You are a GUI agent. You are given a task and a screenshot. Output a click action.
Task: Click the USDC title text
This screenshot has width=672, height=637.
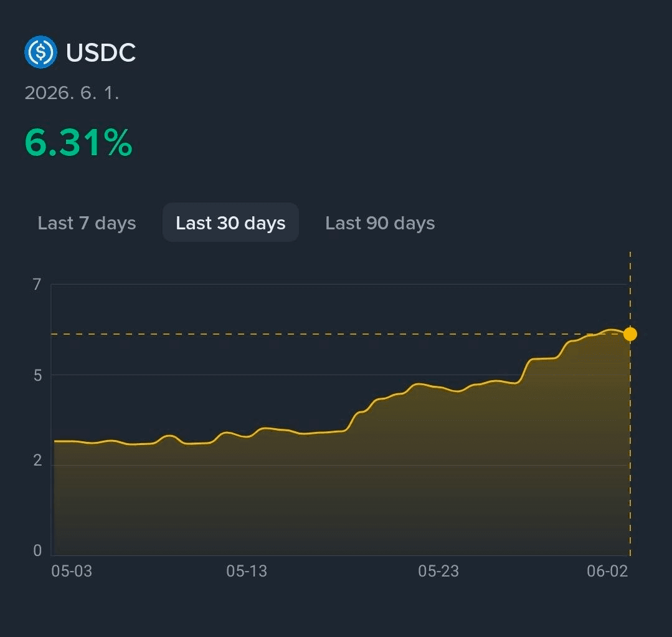click(101, 52)
